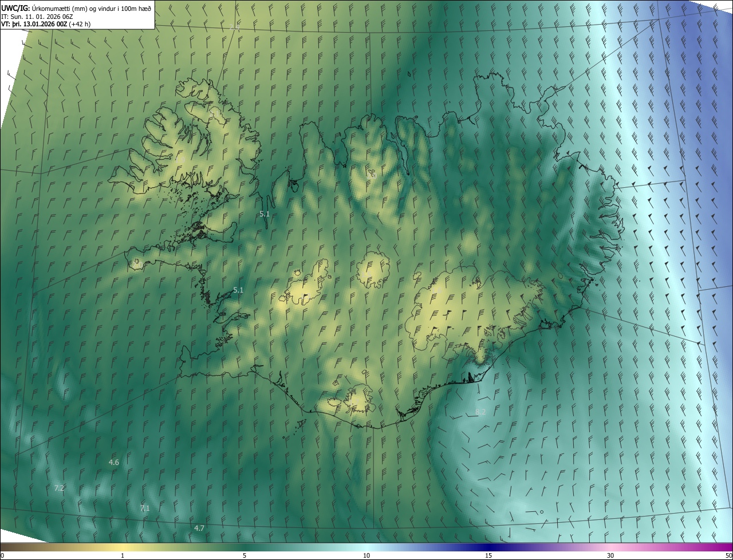The height and width of the screenshot is (560, 733).
Task: Click the 1 tick label on the color scale
Action: pos(123,555)
